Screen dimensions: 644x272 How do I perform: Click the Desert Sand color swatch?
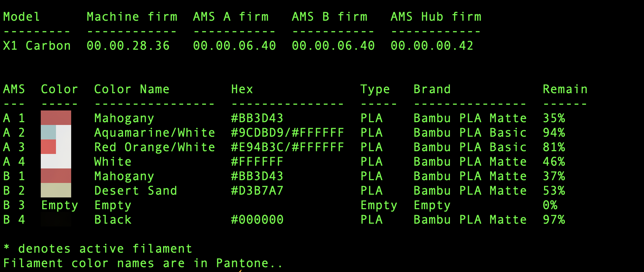pos(56,190)
